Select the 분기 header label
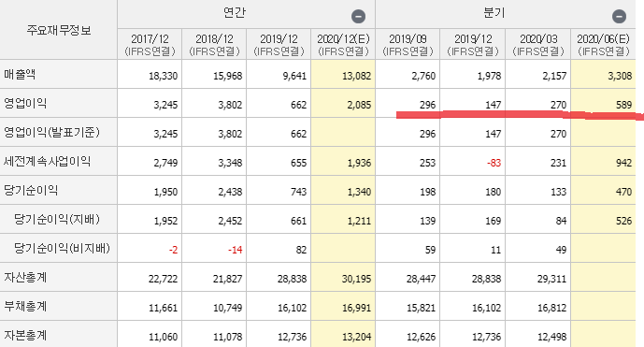This screenshot has width=644, height=347. pos(494,13)
